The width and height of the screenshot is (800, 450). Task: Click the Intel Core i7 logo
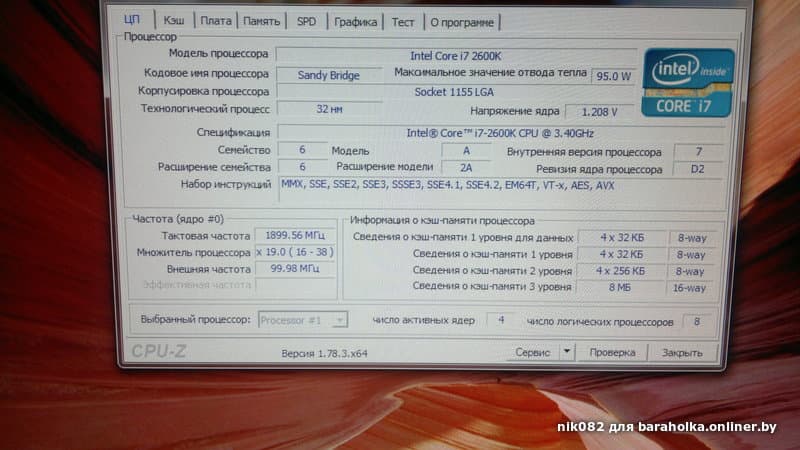click(x=688, y=83)
